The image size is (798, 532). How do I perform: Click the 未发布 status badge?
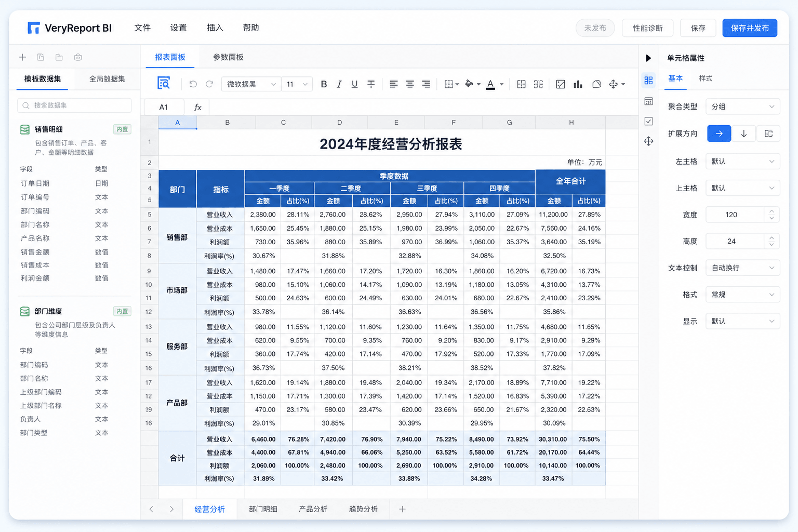click(x=595, y=28)
